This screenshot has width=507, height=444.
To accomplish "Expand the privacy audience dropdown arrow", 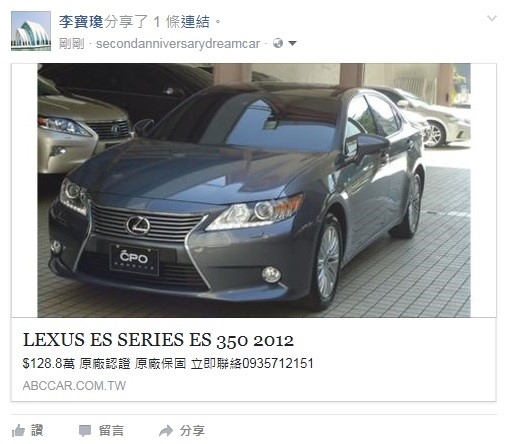I will (292, 43).
